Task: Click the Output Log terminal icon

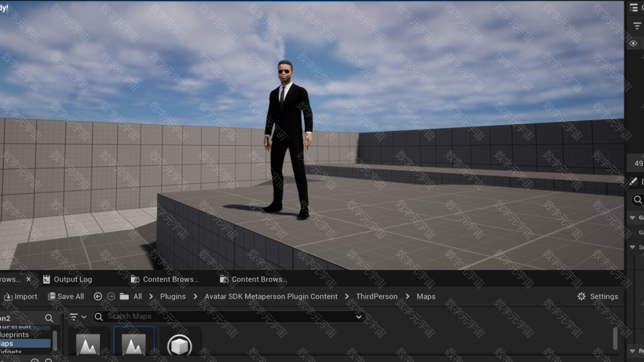Action: click(x=46, y=279)
